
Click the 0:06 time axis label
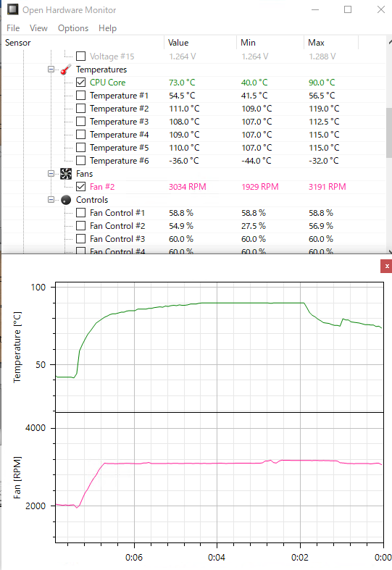coord(134,557)
